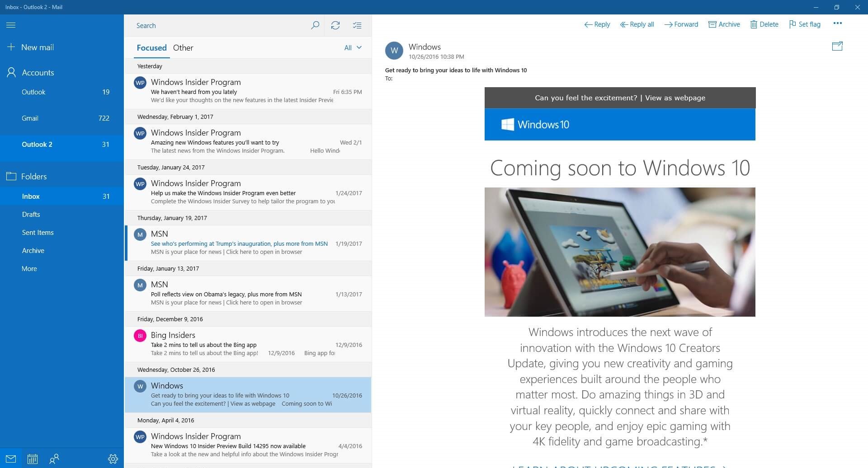Click the hamburger menu icon to collapse sidebar
Viewport: 868px width, 468px height.
pyautogui.click(x=11, y=25)
